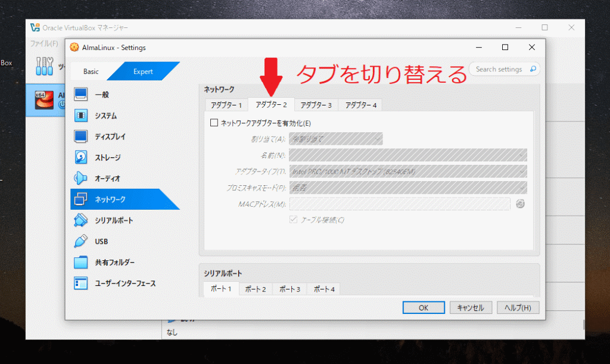Image resolution: width=610 pixels, height=364 pixels.
Task: Open the 名前 dropdown
Action: tap(408, 155)
